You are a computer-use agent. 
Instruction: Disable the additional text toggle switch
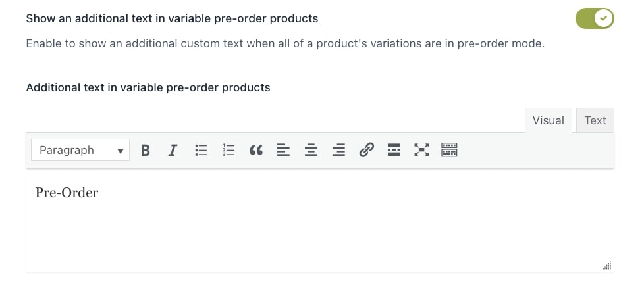(x=595, y=18)
